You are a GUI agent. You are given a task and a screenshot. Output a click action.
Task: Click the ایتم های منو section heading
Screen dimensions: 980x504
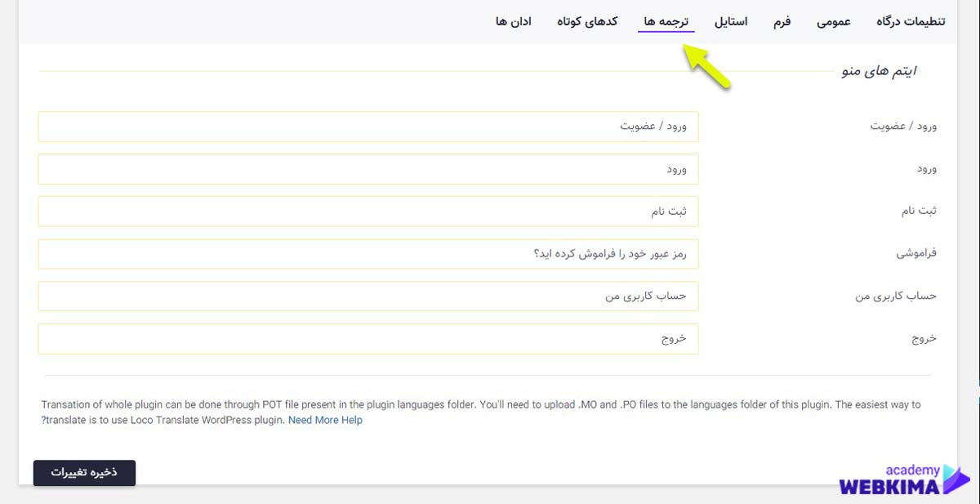point(880,72)
